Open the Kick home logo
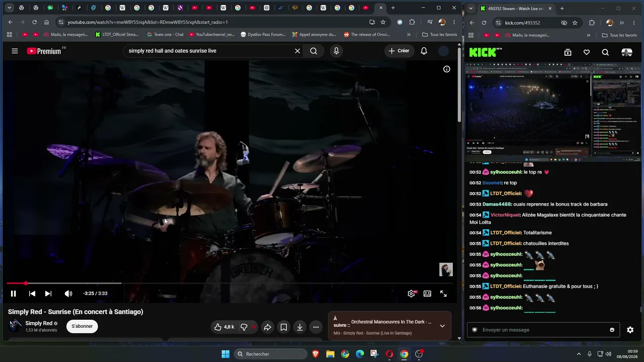Screen dimensions: 644x362 click(x=485, y=52)
